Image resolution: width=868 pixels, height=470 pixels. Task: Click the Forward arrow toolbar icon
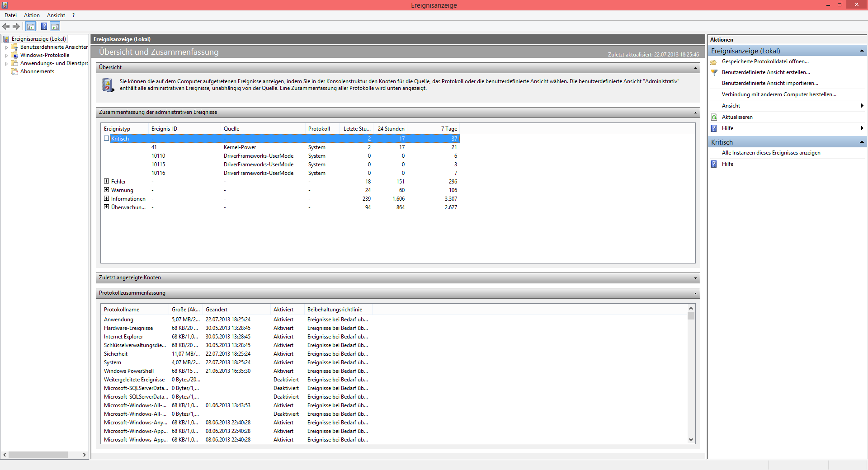pos(16,27)
